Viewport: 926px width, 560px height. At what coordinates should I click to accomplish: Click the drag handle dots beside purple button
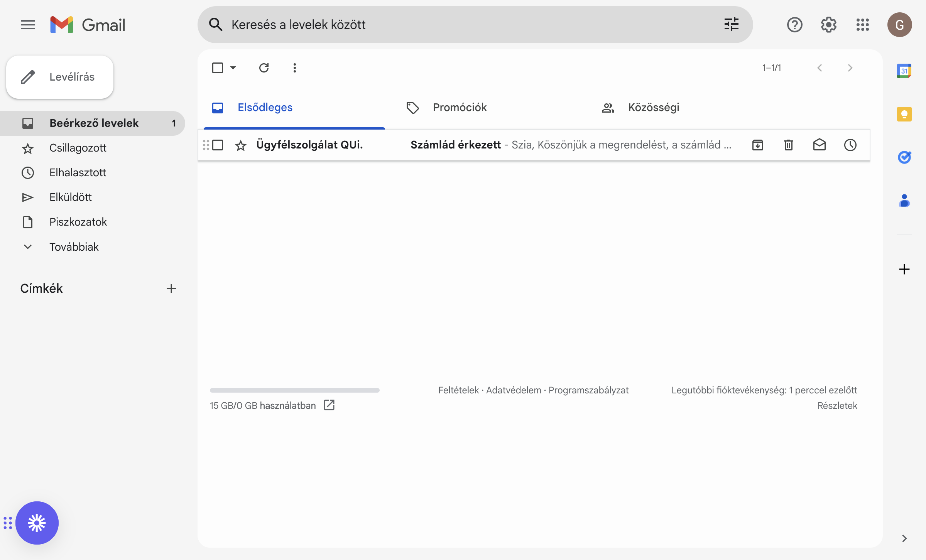click(x=8, y=523)
